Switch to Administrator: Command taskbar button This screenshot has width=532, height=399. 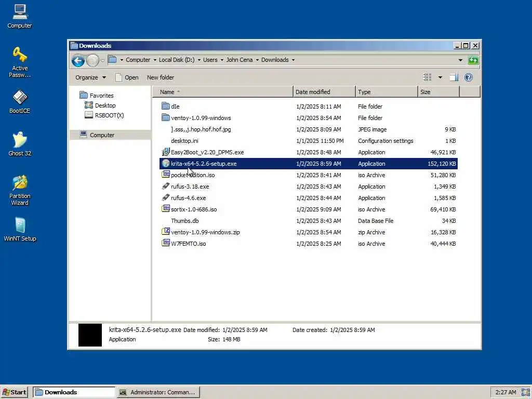coord(158,392)
